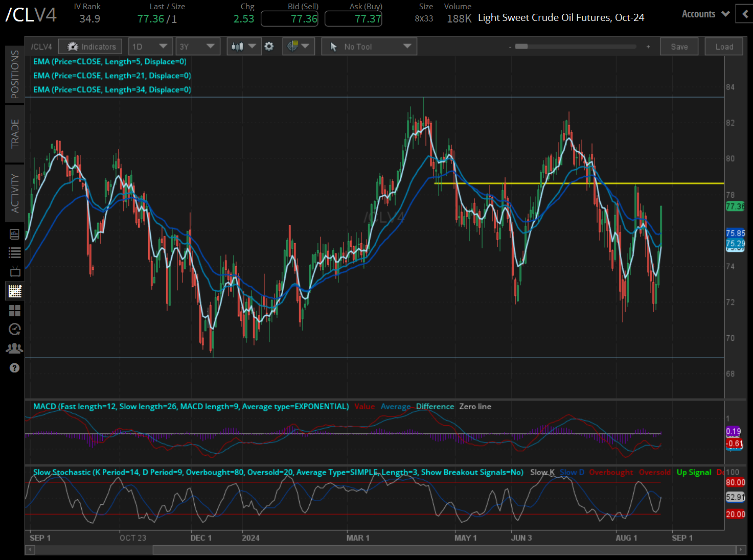Click the chart settings gear icon
The image size is (753, 560).
point(269,46)
